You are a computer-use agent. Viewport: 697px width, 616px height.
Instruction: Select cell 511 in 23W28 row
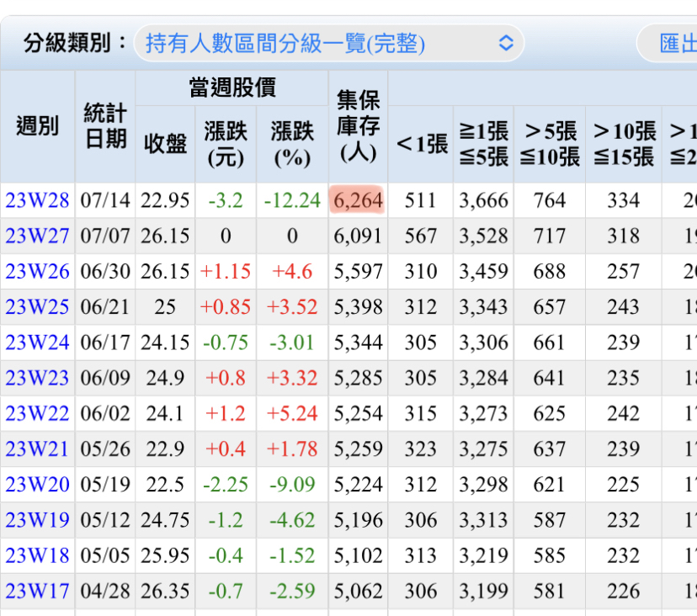(421, 200)
